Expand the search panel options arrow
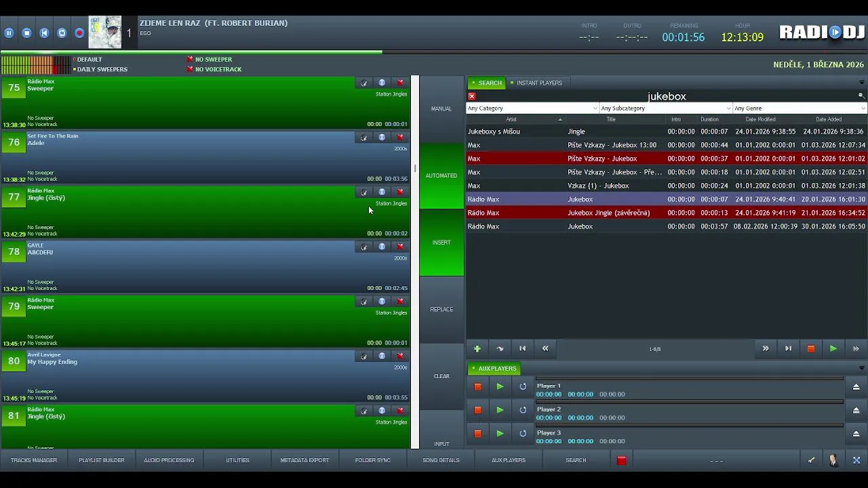 (x=861, y=83)
